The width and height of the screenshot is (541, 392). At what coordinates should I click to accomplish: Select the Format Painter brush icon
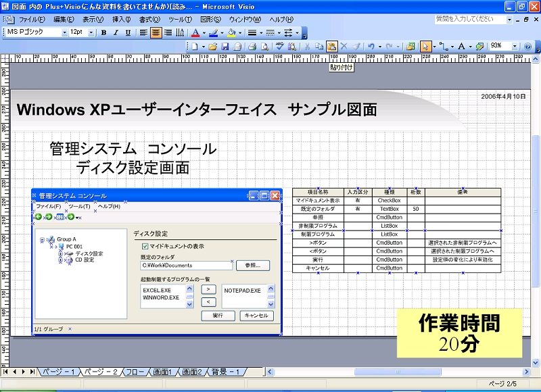coord(356,46)
